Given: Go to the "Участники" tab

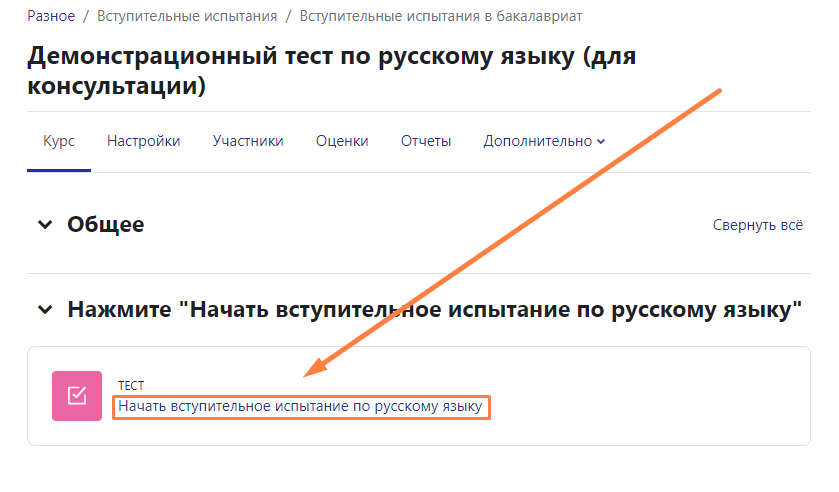Looking at the screenshot, I should [248, 141].
